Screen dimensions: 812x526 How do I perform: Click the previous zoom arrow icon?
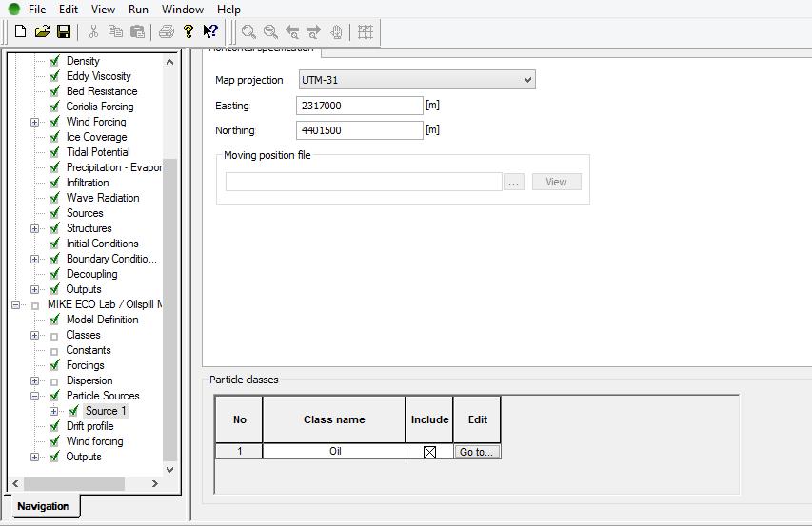292,32
